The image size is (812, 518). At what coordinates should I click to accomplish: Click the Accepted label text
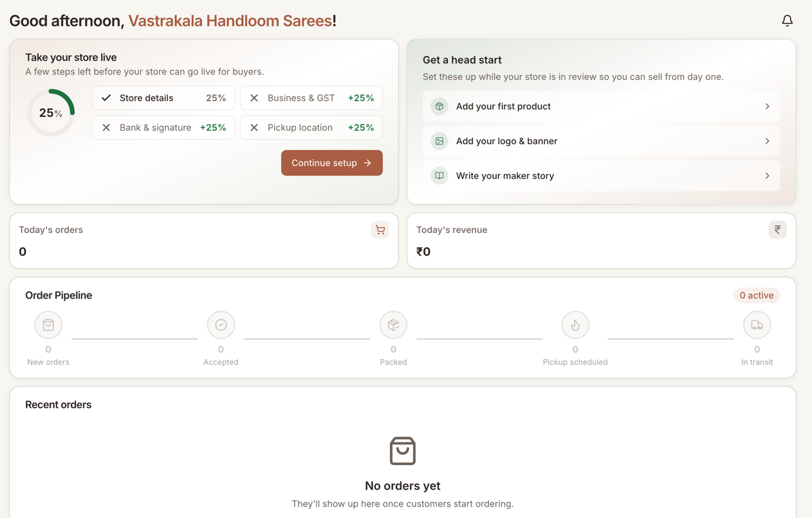click(221, 362)
